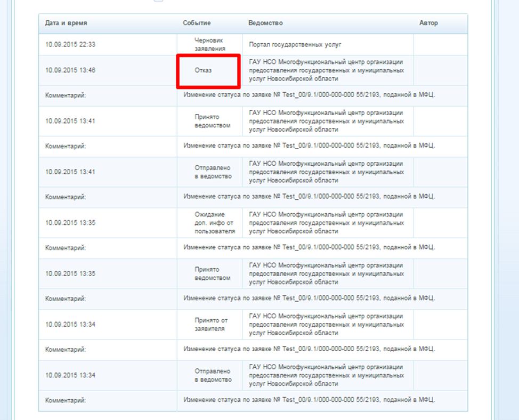Click "Комментарий:" label directly below "Принято от заявителя" row
The image size is (519, 420).
point(66,350)
